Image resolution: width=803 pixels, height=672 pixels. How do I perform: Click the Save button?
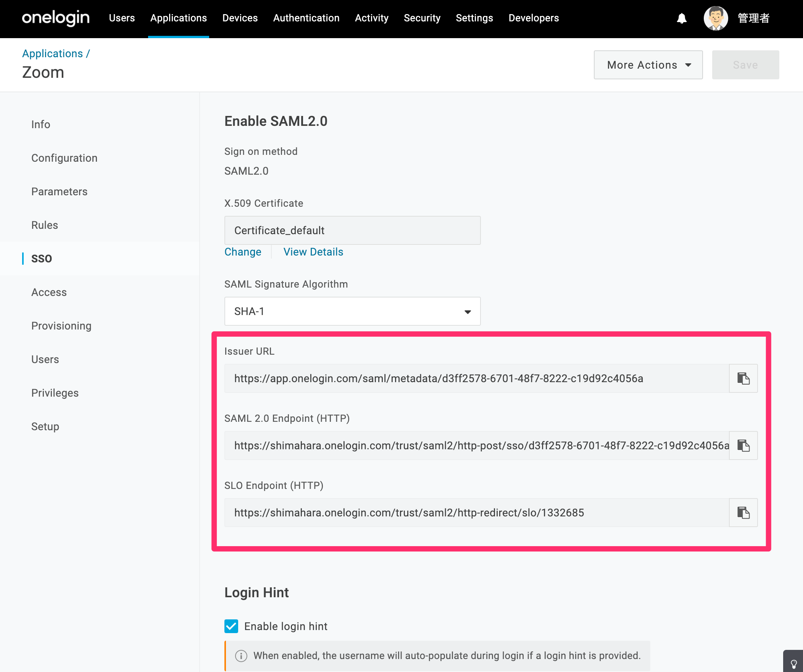click(x=745, y=65)
